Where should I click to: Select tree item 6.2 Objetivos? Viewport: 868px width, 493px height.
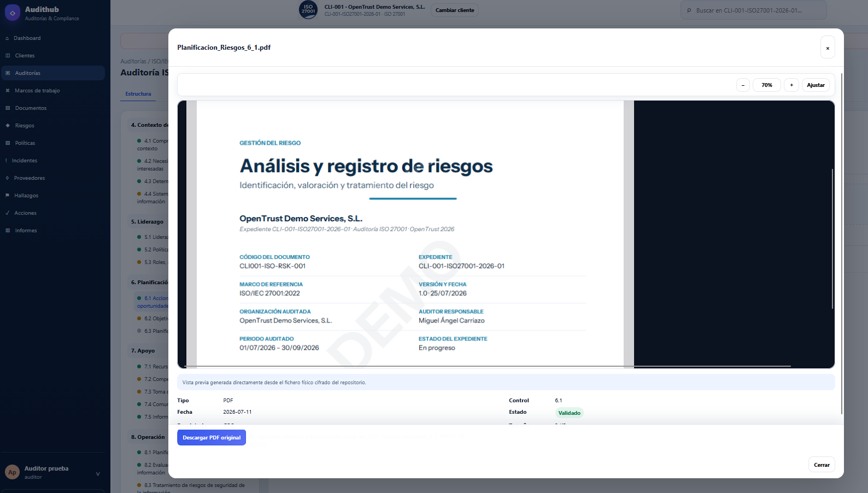153,319
